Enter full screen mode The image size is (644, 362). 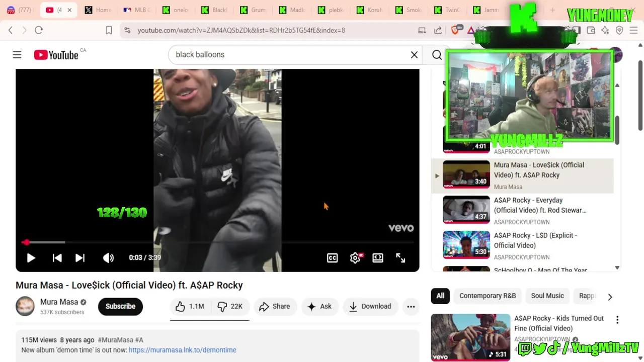click(400, 258)
